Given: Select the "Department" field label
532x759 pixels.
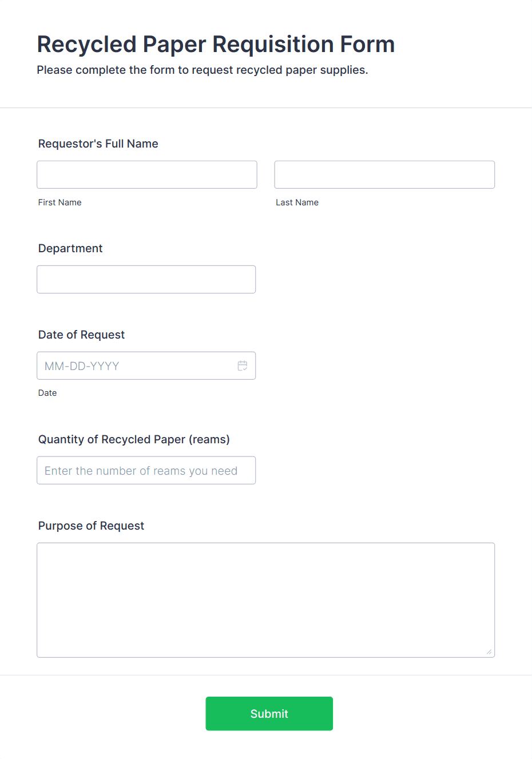Looking at the screenshot, I should coord(70,248).
